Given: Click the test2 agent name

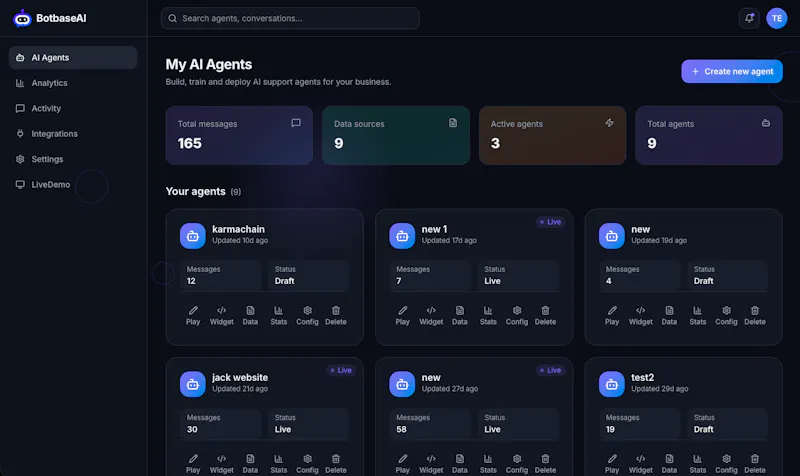Looking at the screenshot, I should pos(642,378).
